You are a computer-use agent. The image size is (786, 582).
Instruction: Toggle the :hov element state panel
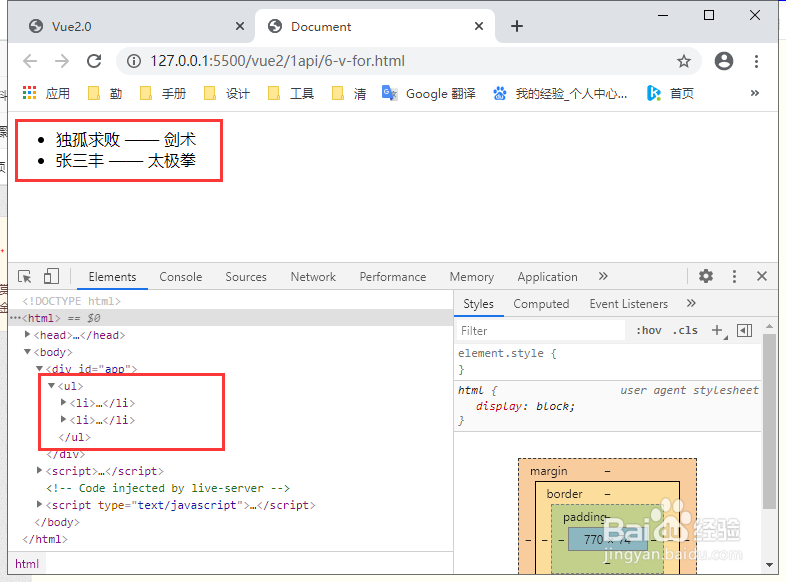click(x=649, y=330)
